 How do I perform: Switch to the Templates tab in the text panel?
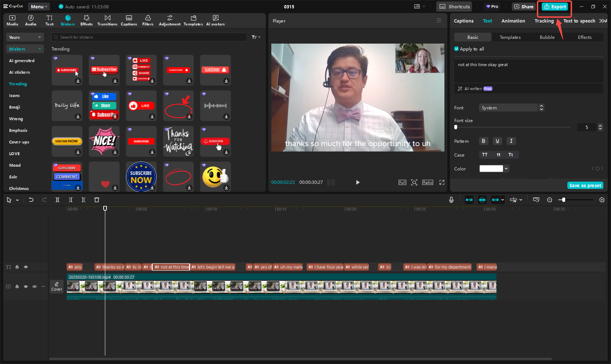510,37
